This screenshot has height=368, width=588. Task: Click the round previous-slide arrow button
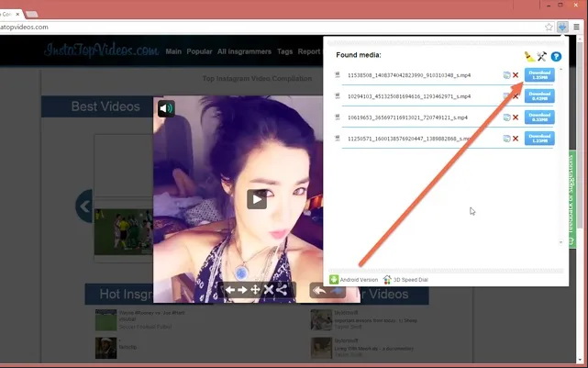[84, 206]
